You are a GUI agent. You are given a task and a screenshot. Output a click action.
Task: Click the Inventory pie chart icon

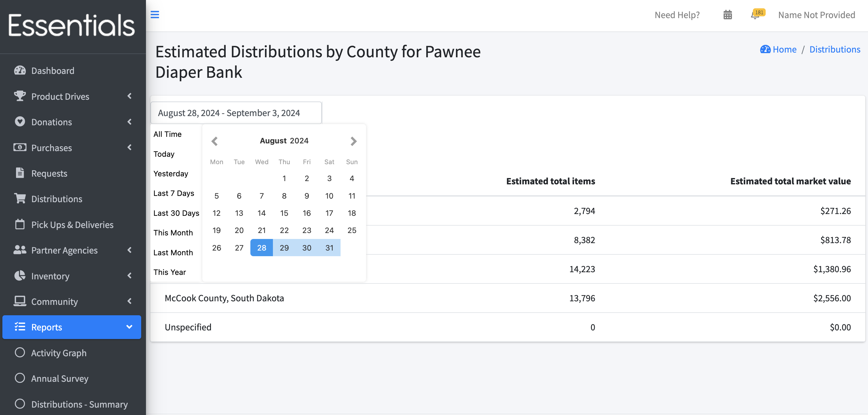(20, 275)
